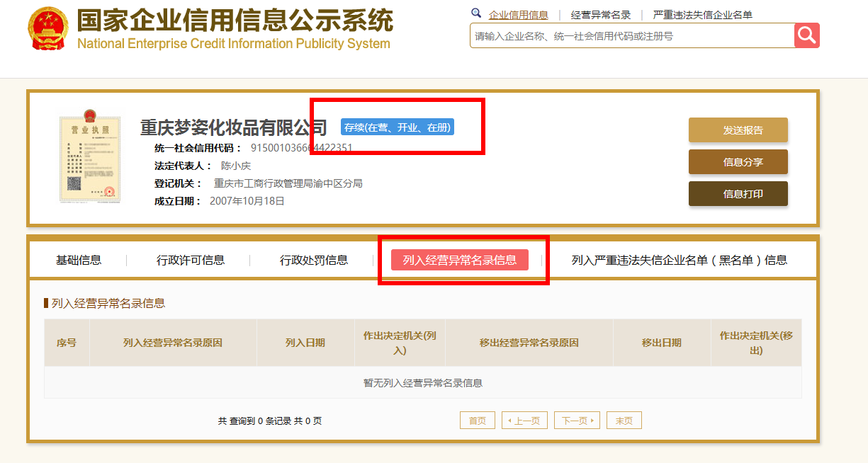868x463 pixels.
Task: View the 列入严重违法失信企业名单（黑名单）信息 tab
Action: (x=674, y=259)
